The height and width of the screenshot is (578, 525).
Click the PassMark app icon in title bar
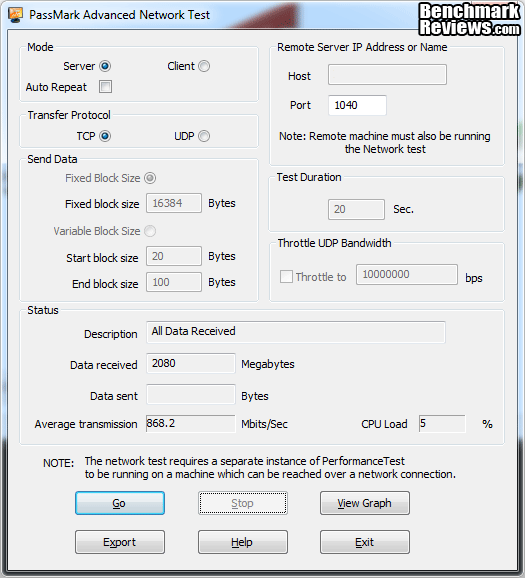click(x=15, y=15)
